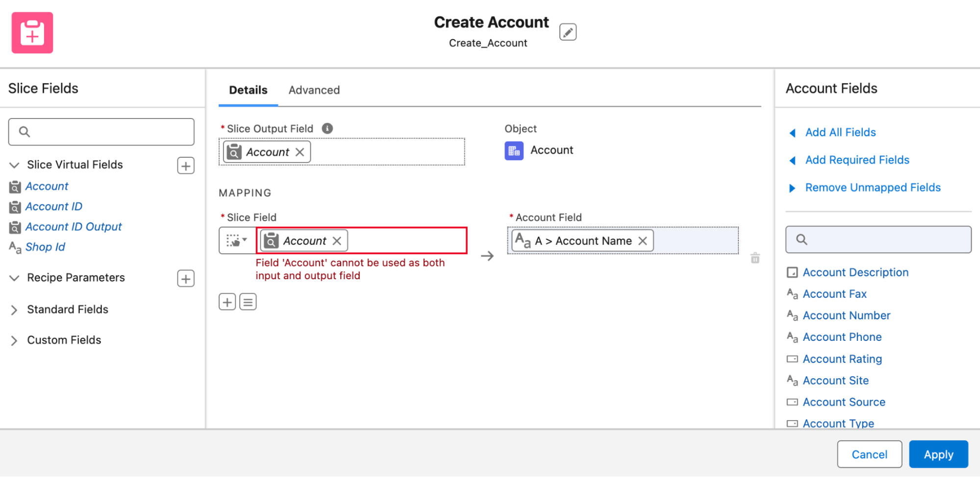Open the rename pencil icon beside Create Account
The image size is (980, 477).
(568, 31)
